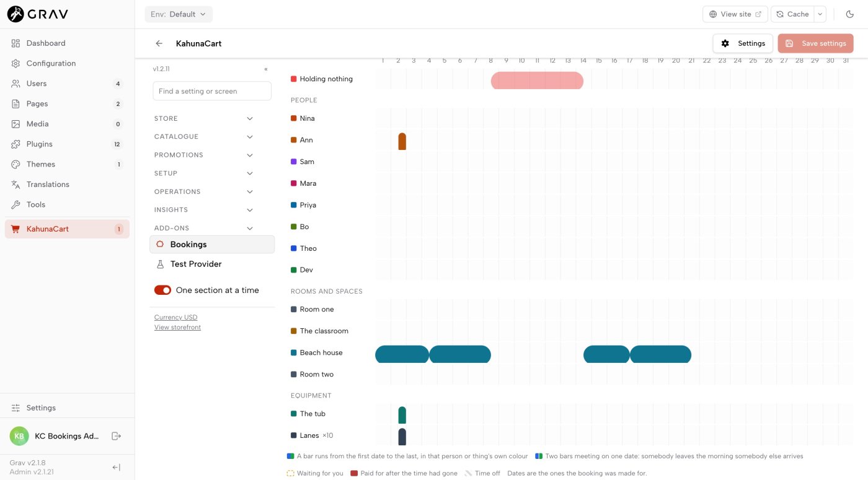Select the Bookings add-on item

click(212, 245)
